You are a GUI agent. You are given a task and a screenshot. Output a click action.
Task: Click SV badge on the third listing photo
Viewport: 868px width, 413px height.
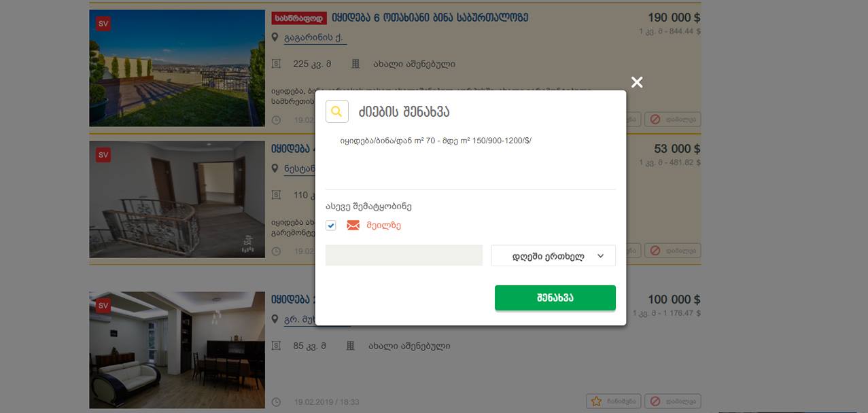click(103, 306)
